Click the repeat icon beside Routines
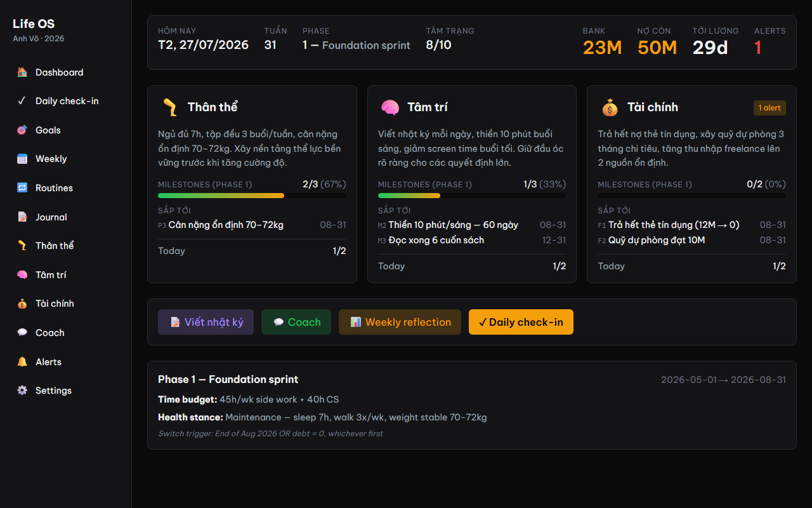The image size is (812, 508). pos(22,188)
